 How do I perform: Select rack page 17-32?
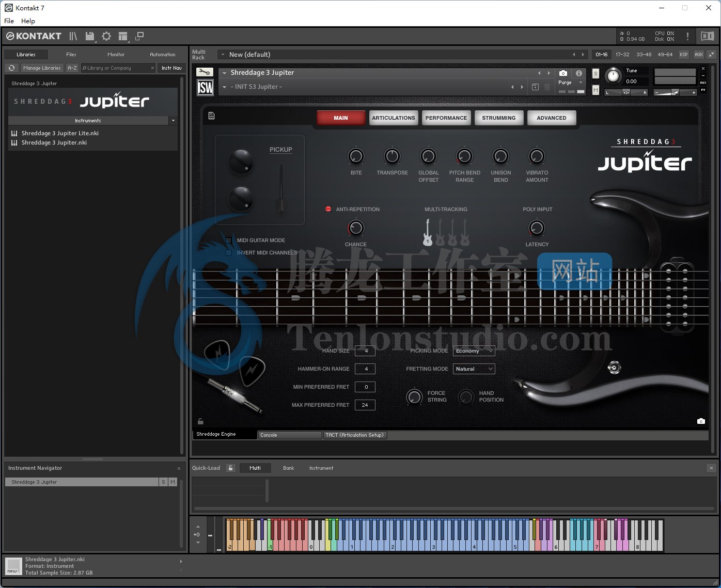tap(622, 54)
